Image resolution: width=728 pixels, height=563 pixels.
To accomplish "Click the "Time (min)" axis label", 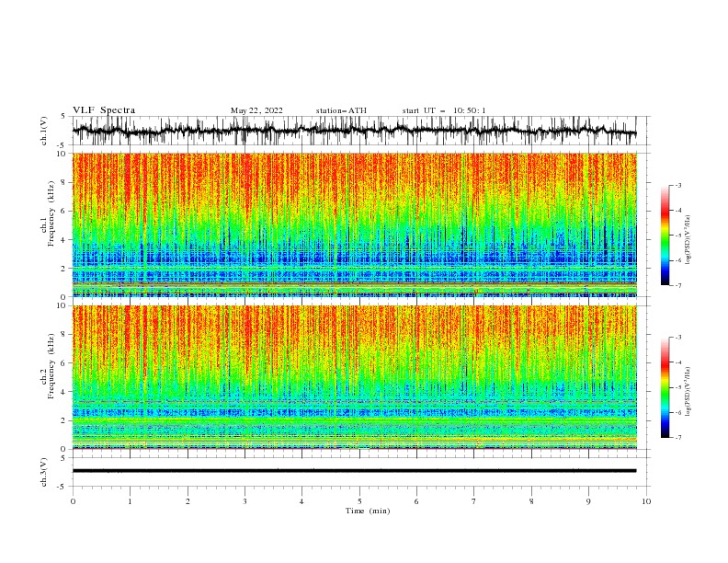I will 368,511.
